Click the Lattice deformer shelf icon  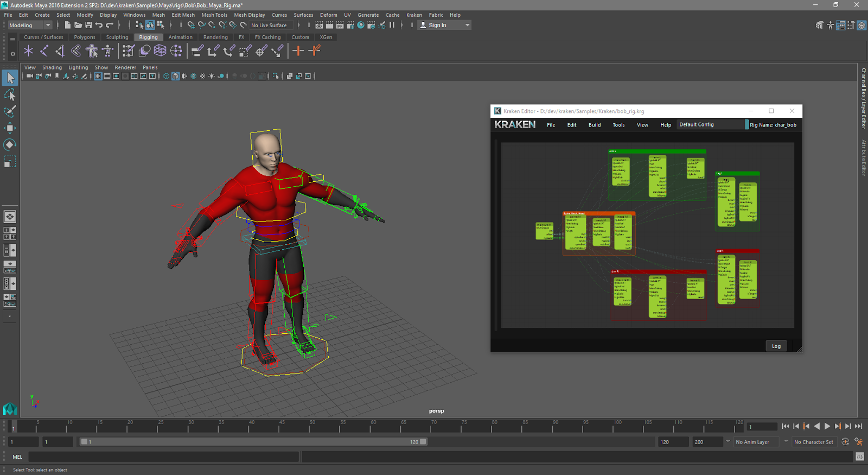click(x=160, y=51)
